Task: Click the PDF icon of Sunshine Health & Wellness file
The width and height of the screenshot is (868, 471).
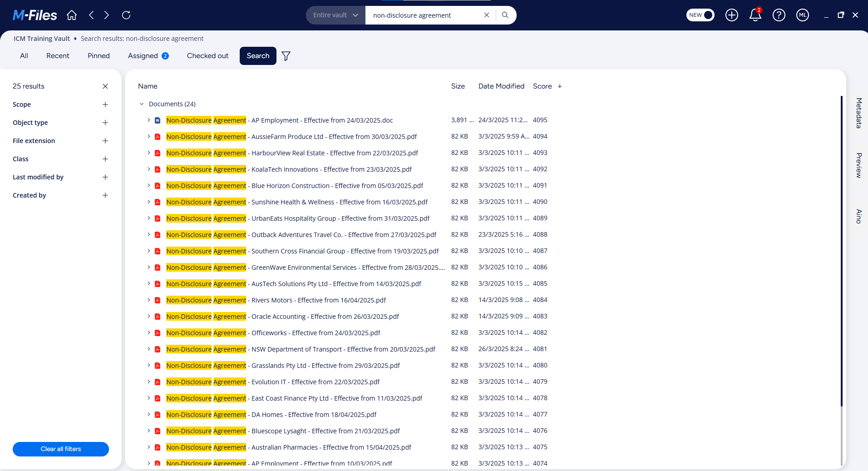Action: coord(158,202)
